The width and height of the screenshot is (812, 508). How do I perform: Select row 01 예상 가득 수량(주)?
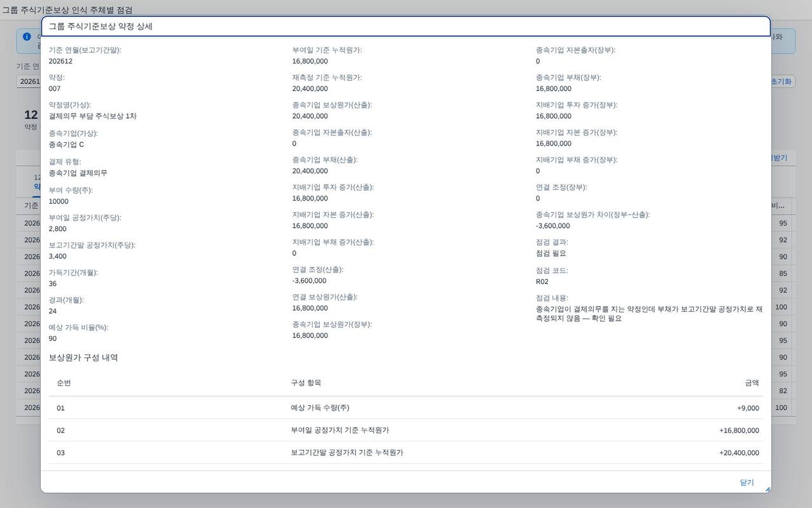pyautogui.click(x=406, y=408)
